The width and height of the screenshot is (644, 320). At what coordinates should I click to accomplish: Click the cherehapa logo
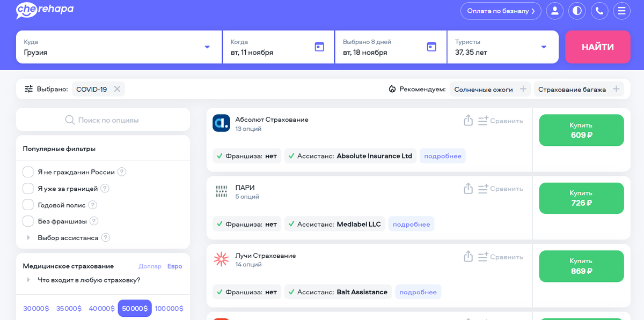point(45,10)
